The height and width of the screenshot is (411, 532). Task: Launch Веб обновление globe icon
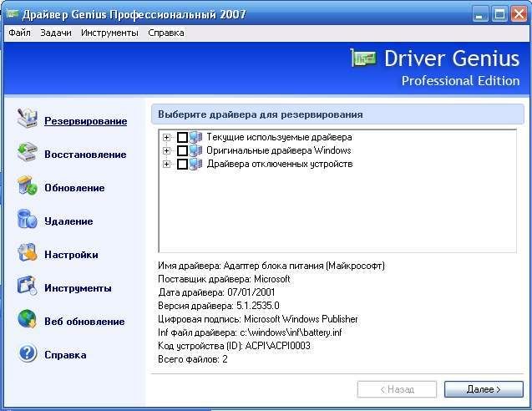28,321
